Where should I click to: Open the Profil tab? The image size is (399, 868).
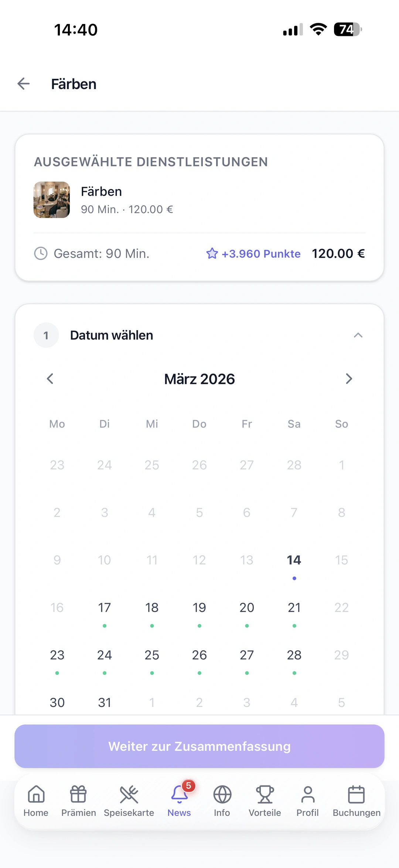307,801
